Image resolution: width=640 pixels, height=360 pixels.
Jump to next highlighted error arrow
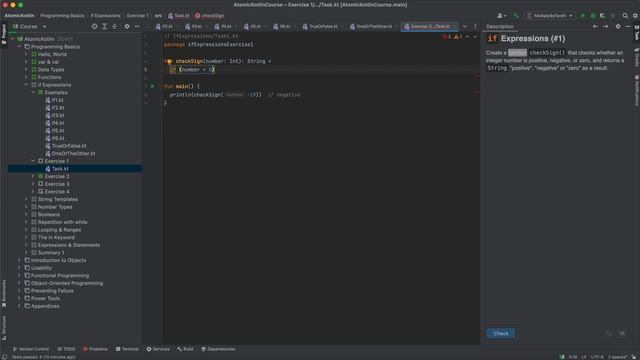point(475,37)
